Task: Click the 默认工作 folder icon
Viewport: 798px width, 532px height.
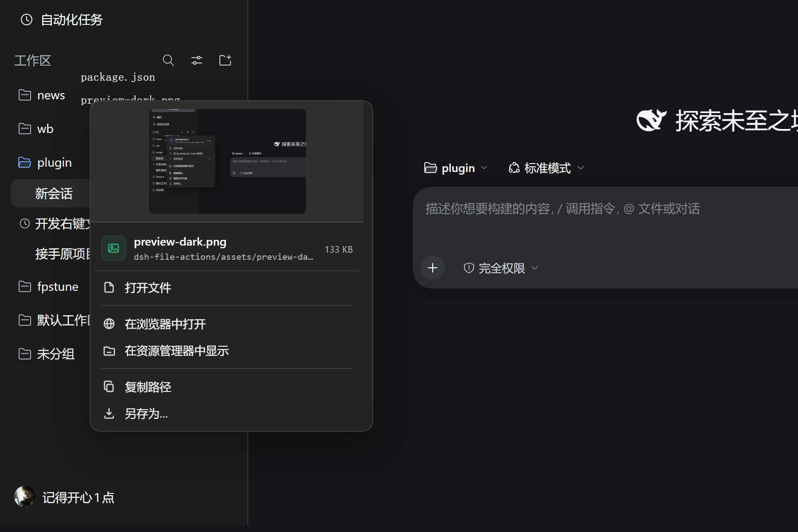Action: click(25, 320)
